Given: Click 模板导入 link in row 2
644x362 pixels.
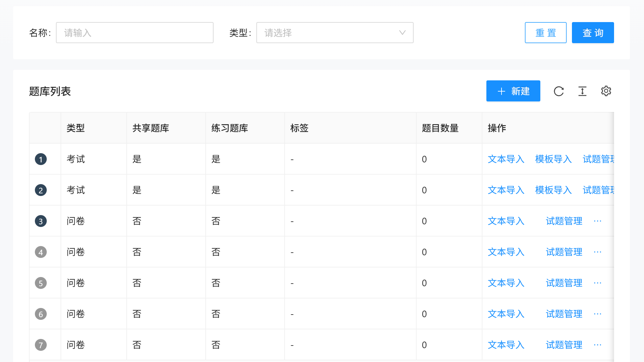Looking at the screenshot, I should point(553,190).
